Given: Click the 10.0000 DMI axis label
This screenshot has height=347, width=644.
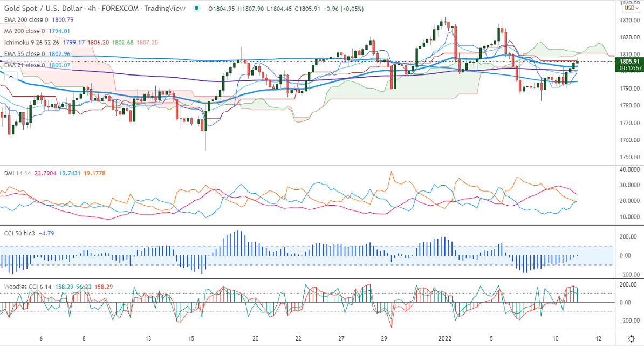Looking at the screenshot, I should tap(629, 217).
